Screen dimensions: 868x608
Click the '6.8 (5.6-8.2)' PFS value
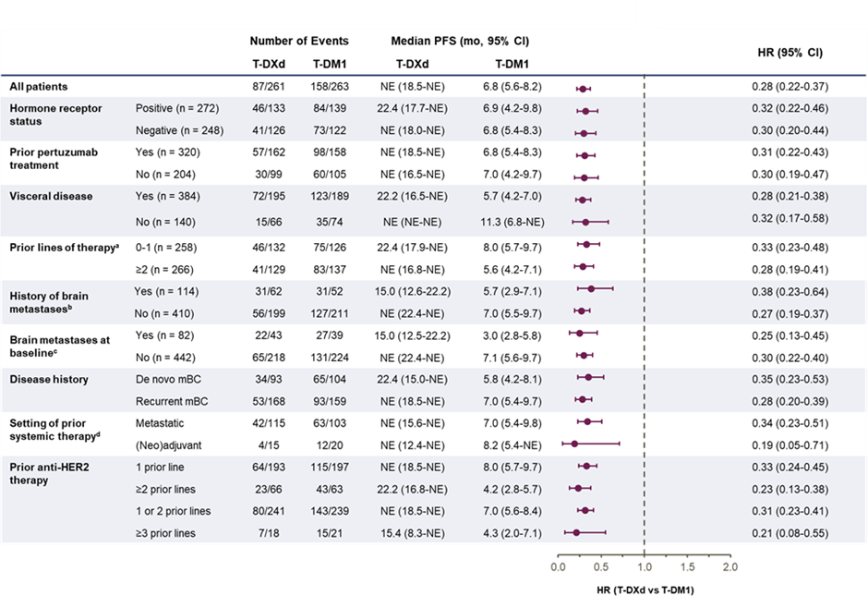click(x=512, y=86)
